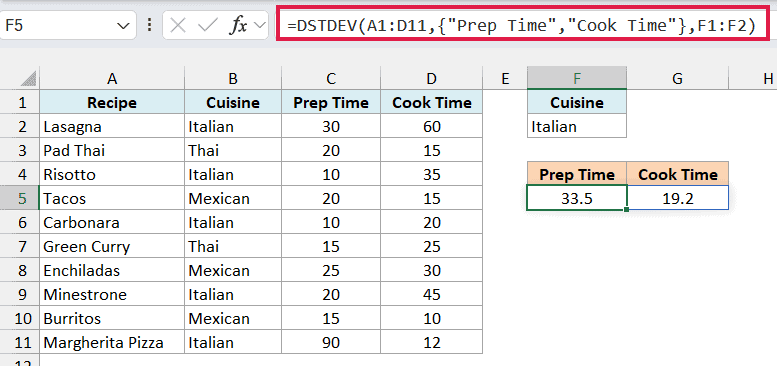777x366 pixels.
Task: Click the fill handle on cell F5
Action: (x=627, y=210)
